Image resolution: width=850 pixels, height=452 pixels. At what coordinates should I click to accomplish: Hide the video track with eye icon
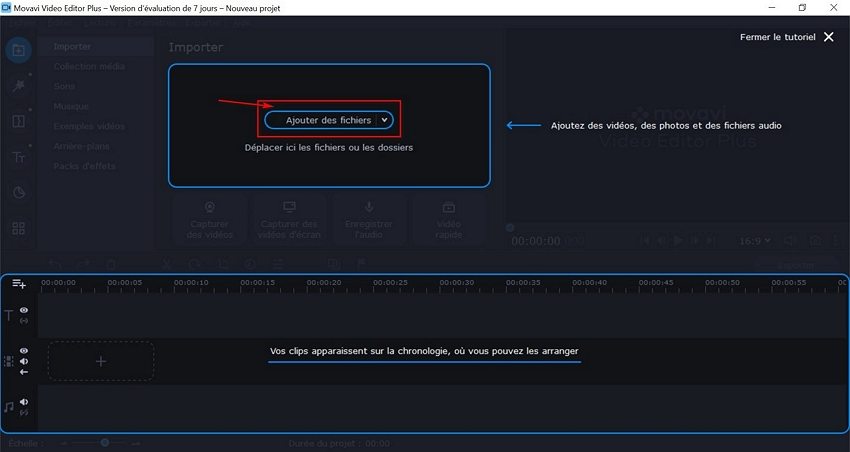[24, 351]
